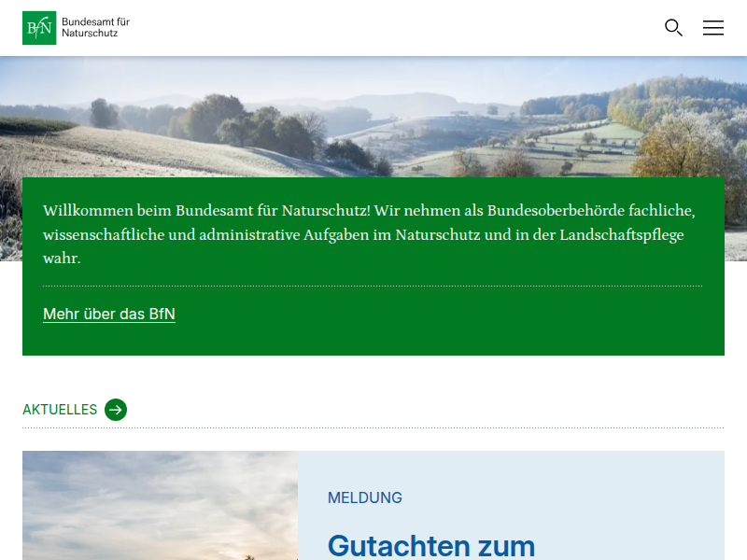The height and width of the screenshot is (560, 747).
Task: Click the dotted line beneath the Aktuelles heading
Action: (373, 428)
